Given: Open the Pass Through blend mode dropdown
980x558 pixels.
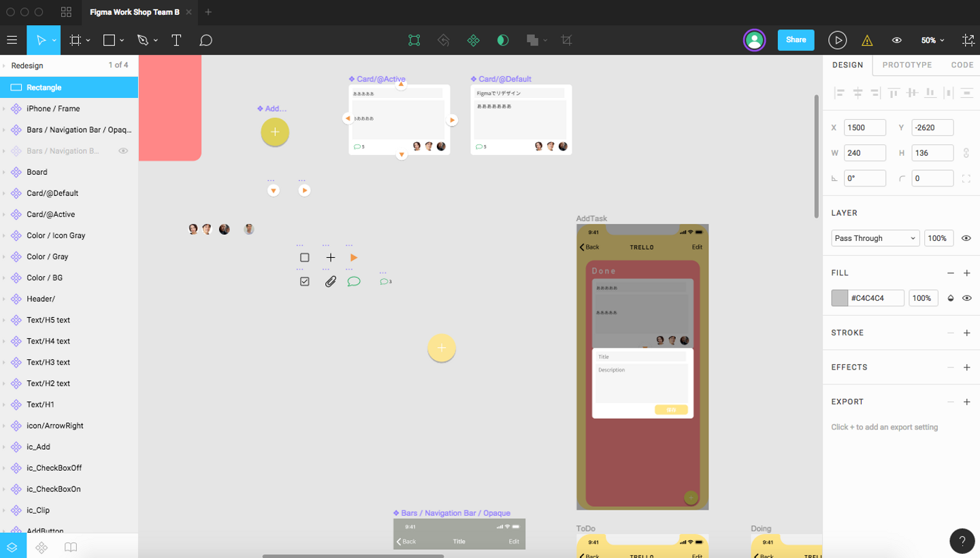Looking at the screenshot, I should [x=875, y=238].
